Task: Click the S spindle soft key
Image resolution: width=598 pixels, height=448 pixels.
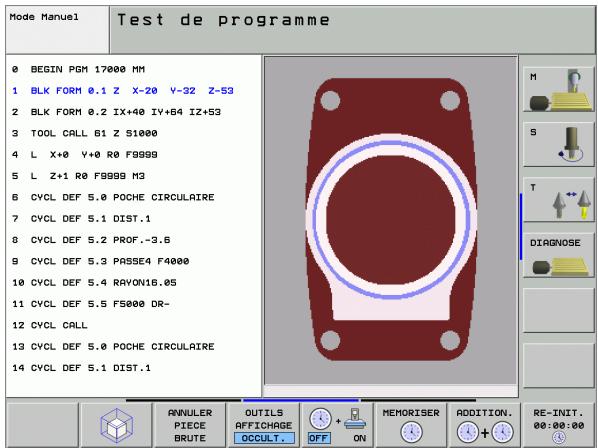Action: (x=558, y=145)
